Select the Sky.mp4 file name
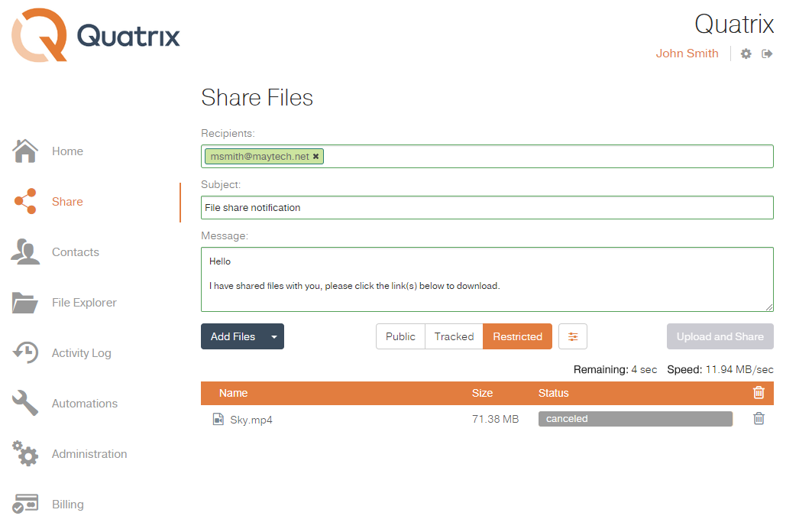Screen dimensions: 812x529 (x=251, y=420)
